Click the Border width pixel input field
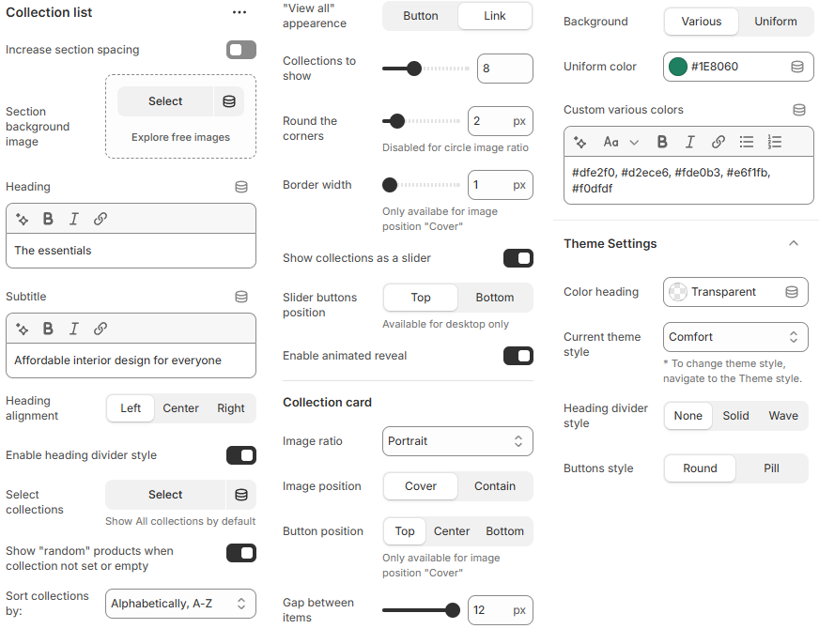This screenshot has height=644, width=819. point(501,185)
